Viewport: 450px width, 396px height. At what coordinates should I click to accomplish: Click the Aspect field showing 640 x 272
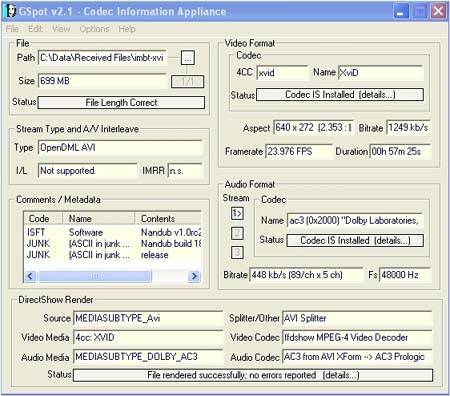(x=313, y=128)
